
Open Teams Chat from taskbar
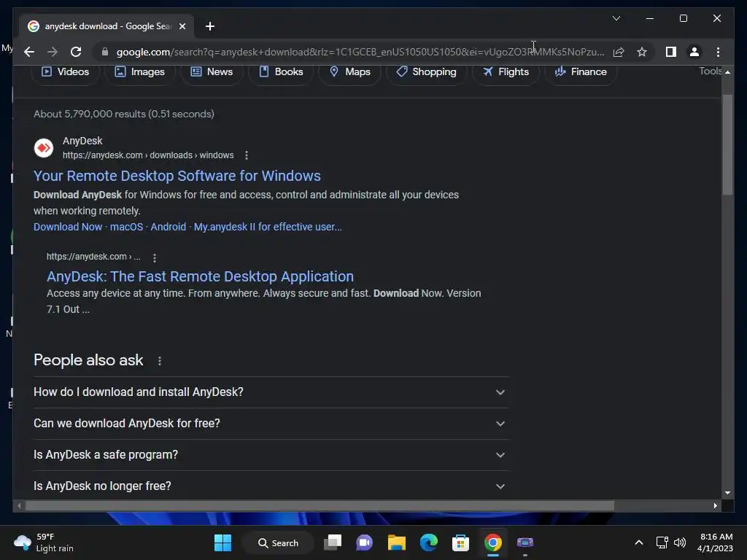(365, 542)
